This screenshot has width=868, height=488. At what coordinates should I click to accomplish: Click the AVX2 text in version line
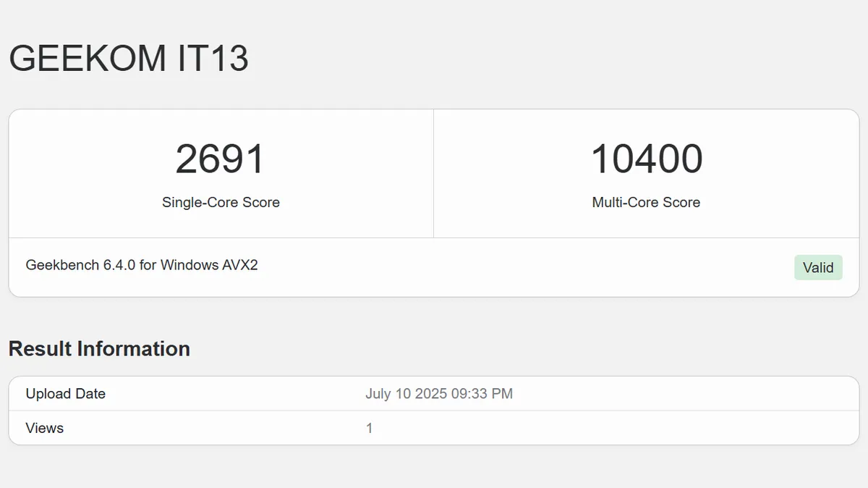click(240, 265)
